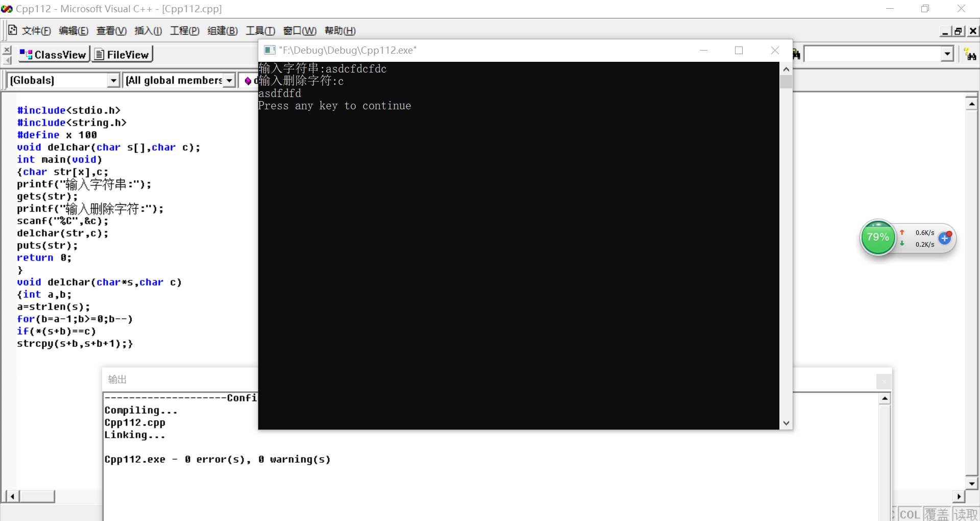This screenshot has height=521, width=980.
Task: Click the int main(void) code line
Action: point(60,159)
